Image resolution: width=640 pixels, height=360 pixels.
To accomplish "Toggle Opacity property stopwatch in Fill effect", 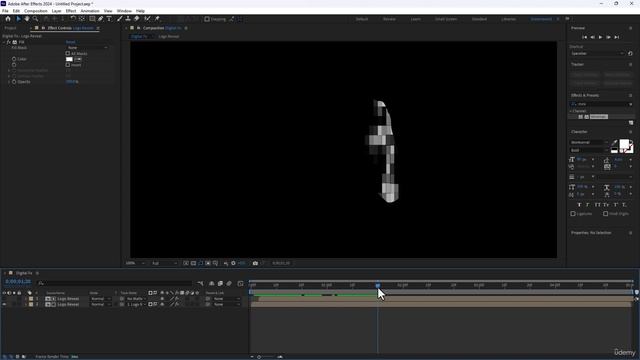I will pyautogui.click(x=14, y=82).
